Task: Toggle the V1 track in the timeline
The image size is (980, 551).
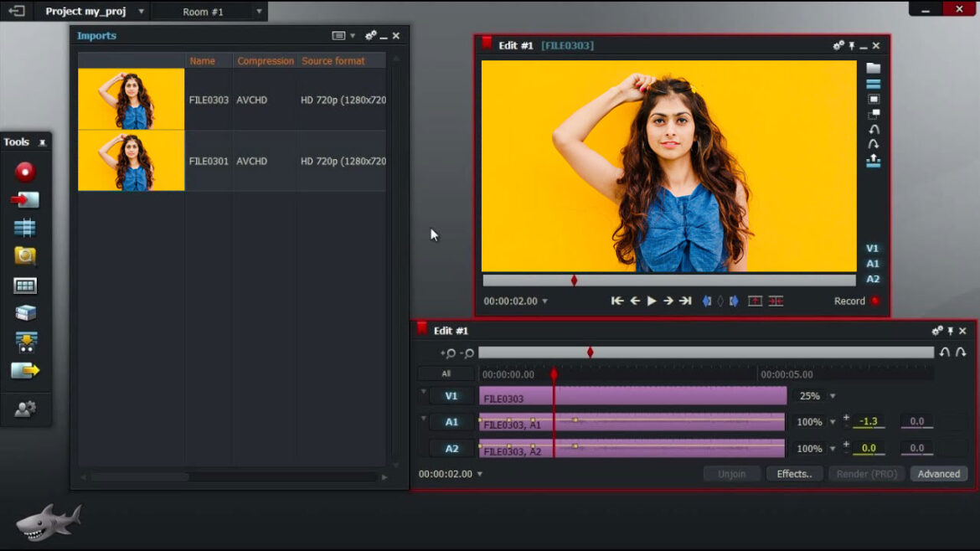Action: pyautogui.click(x=451, y=396)
